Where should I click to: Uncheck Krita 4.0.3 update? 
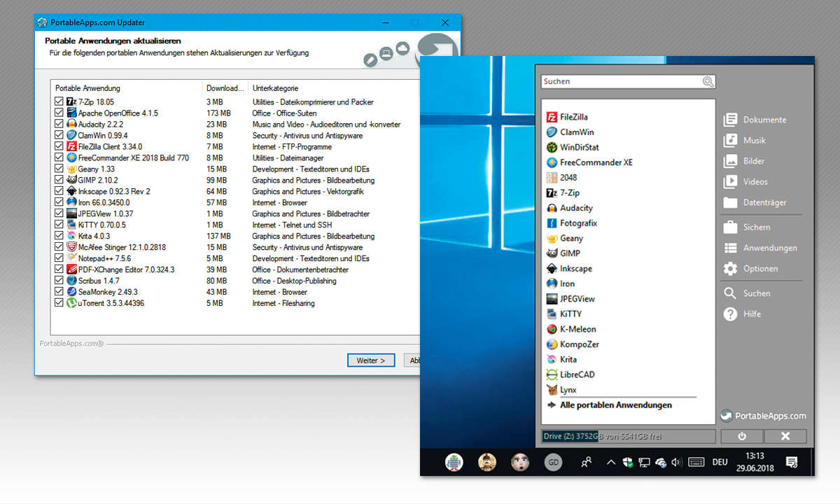click(x=59, y=236)
